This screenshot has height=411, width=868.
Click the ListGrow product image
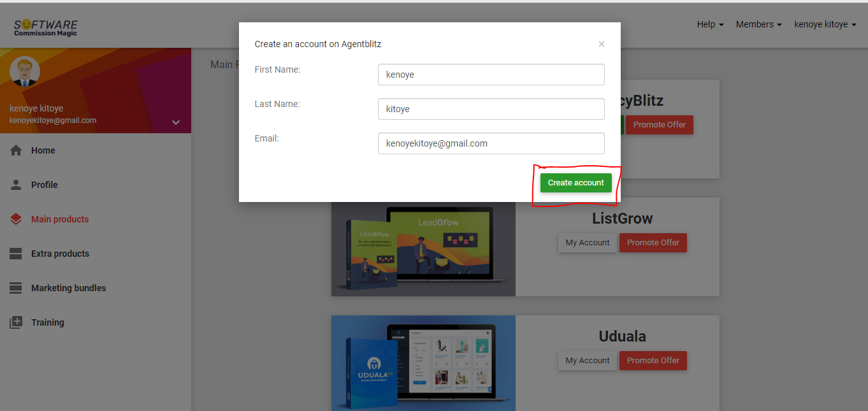(423, 249)
